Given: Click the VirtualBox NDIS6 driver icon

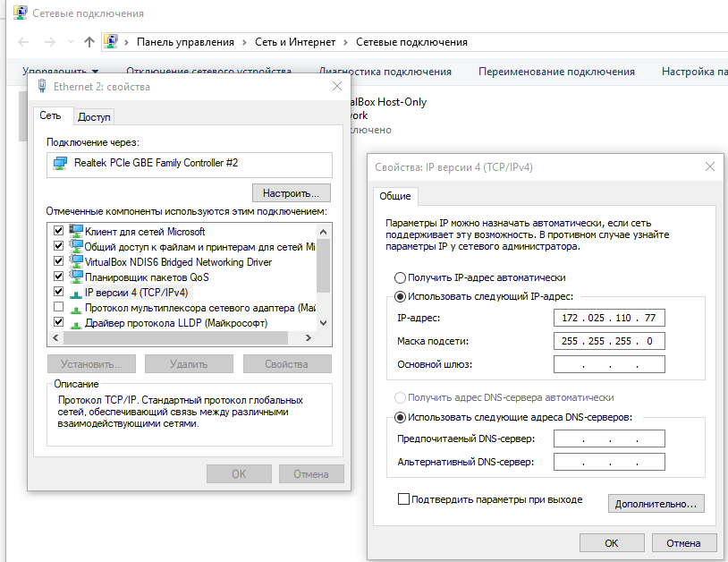Looking at the screenshot, I should click(x=76, y=261).
